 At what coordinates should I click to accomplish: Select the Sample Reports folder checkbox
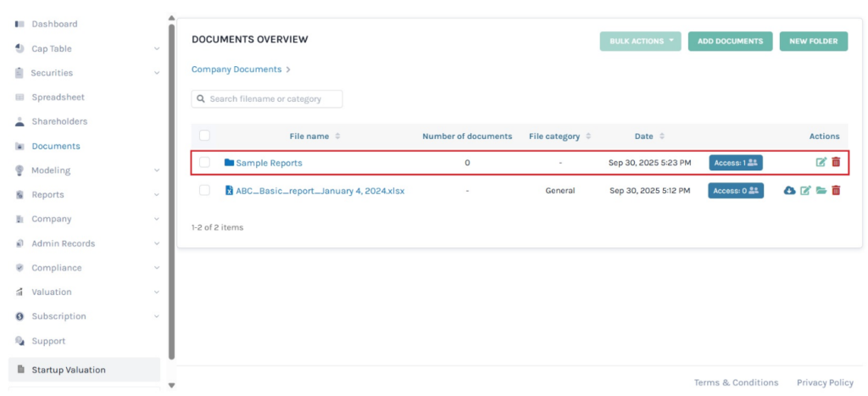coord(204,163)
